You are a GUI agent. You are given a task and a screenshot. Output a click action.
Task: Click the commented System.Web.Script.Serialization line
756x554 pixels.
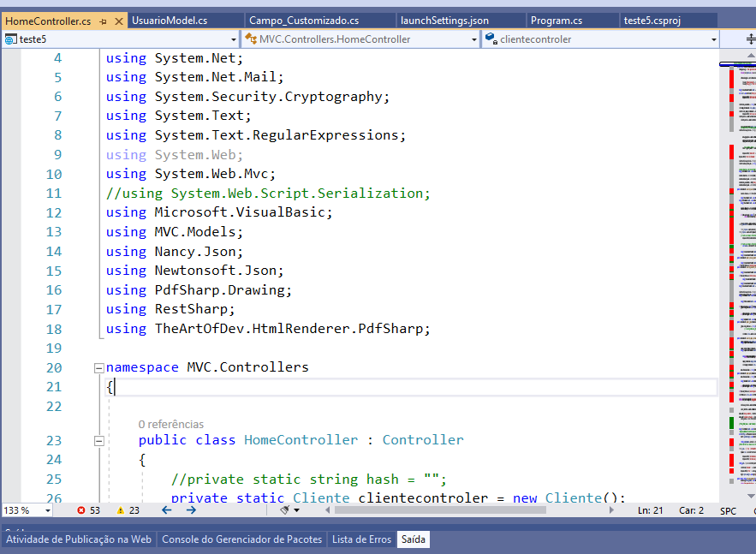(x=268, y=194)
